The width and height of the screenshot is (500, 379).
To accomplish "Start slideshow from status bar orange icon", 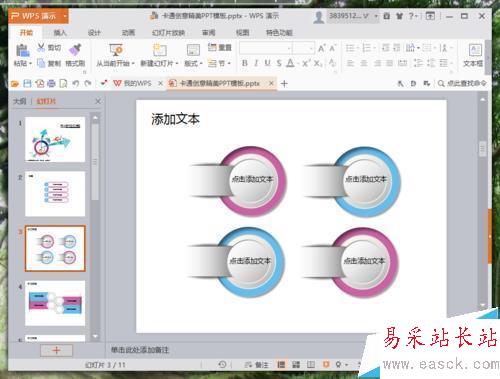I will coord(326,364).
